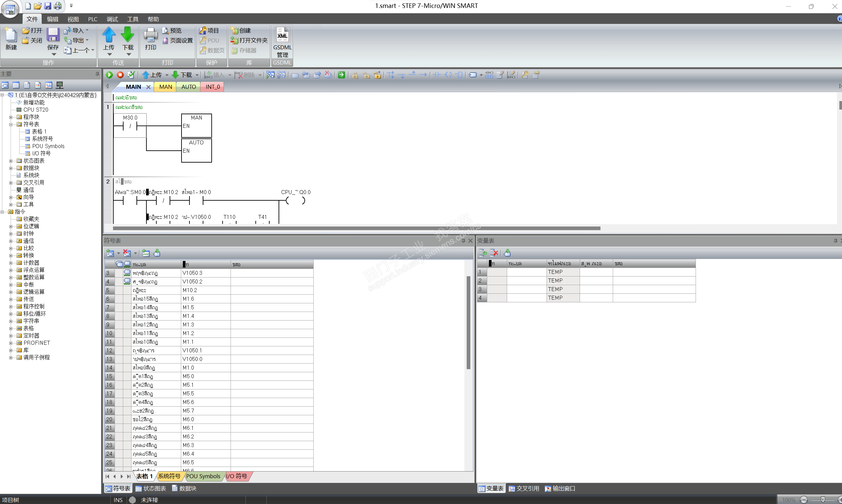Viewport: 842px width, 504px height.
Task: Click the insert coil icon in editor toolbar
Action: (x=448, y=75)
